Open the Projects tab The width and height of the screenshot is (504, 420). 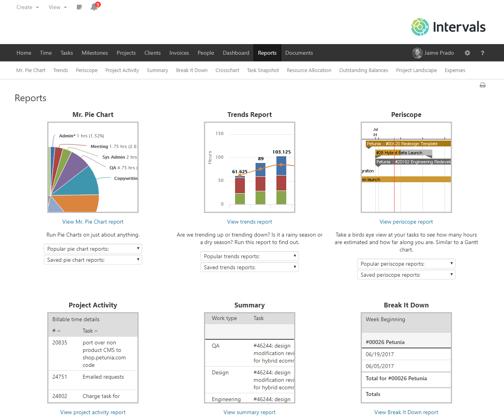point(126,53)
